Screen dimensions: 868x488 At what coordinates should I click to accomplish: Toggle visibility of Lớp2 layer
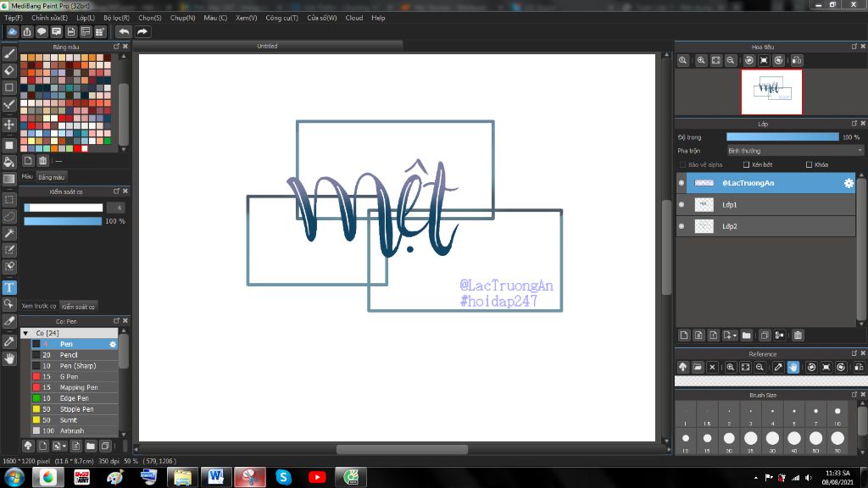coord(682,226)
